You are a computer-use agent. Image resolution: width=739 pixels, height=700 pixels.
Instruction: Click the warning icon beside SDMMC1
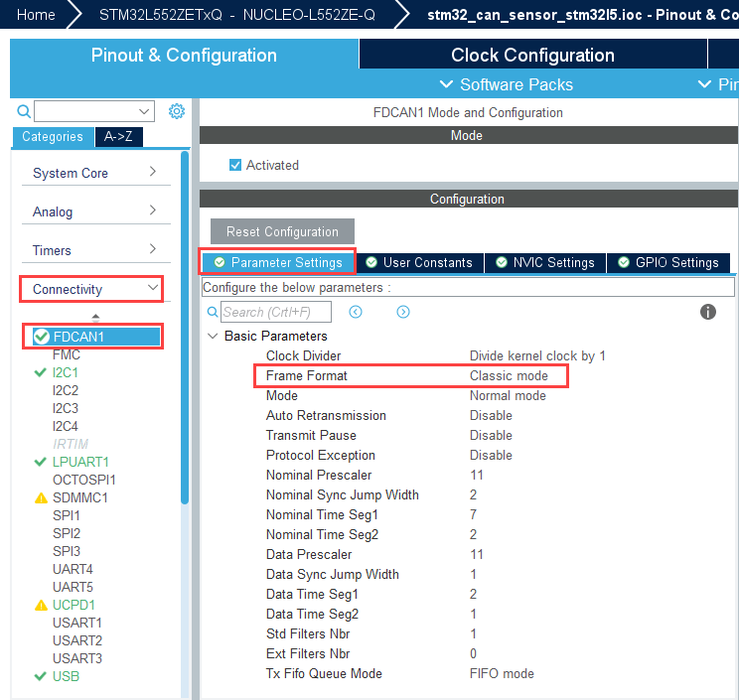[41, 497]
